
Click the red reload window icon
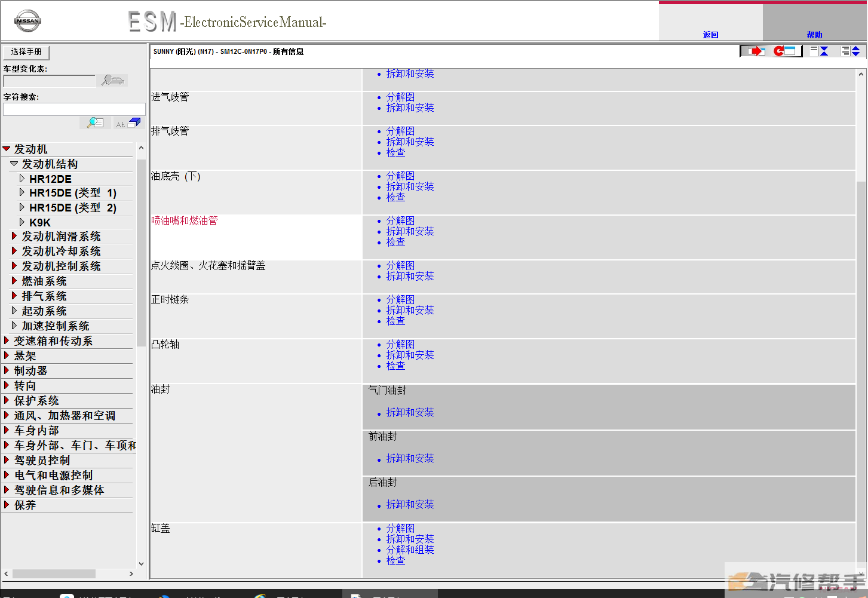pos(785,51)
